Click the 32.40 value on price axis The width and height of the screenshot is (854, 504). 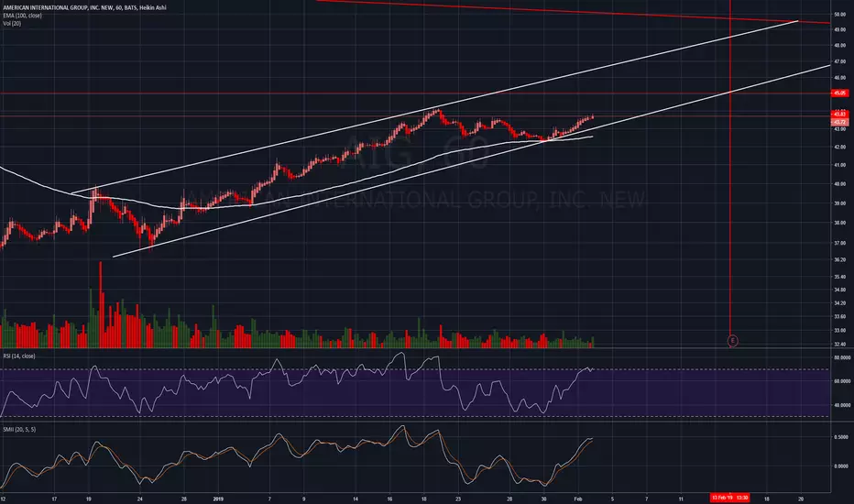pyautogui.click(x=839, y=345)
